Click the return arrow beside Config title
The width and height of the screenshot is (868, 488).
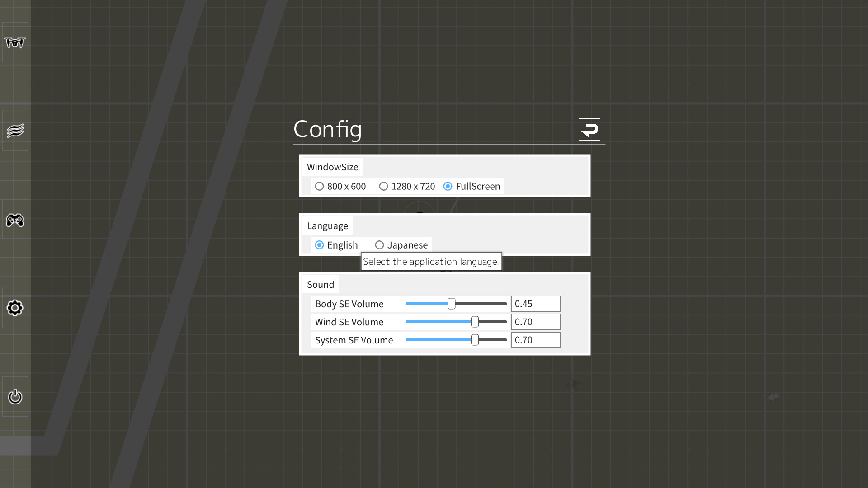coord(589,129)
